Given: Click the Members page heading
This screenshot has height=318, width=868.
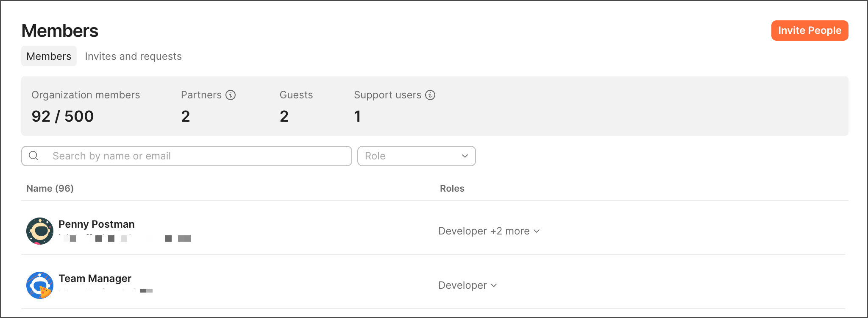Looking at the screenshot, I should (x=60, y=31).
